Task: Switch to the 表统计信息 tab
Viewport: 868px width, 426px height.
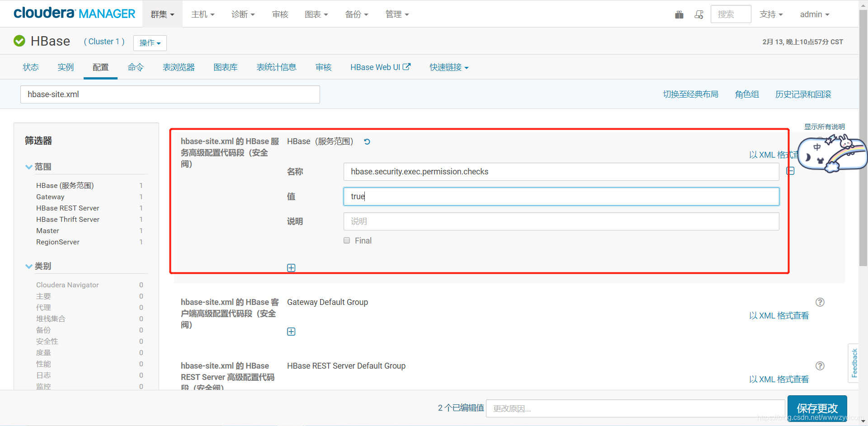Action: (x=276, y=67)
